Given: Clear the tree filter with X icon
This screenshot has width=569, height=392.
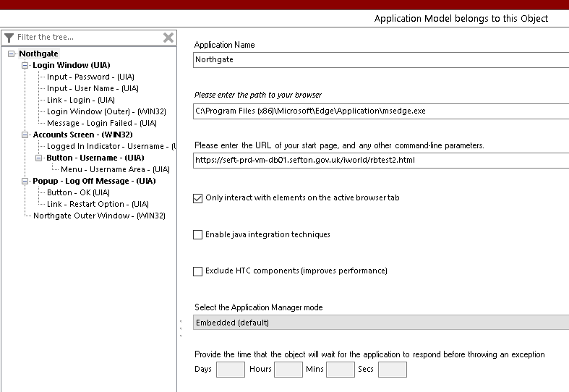Looking at the screenshot, I should tap(168, 38).
